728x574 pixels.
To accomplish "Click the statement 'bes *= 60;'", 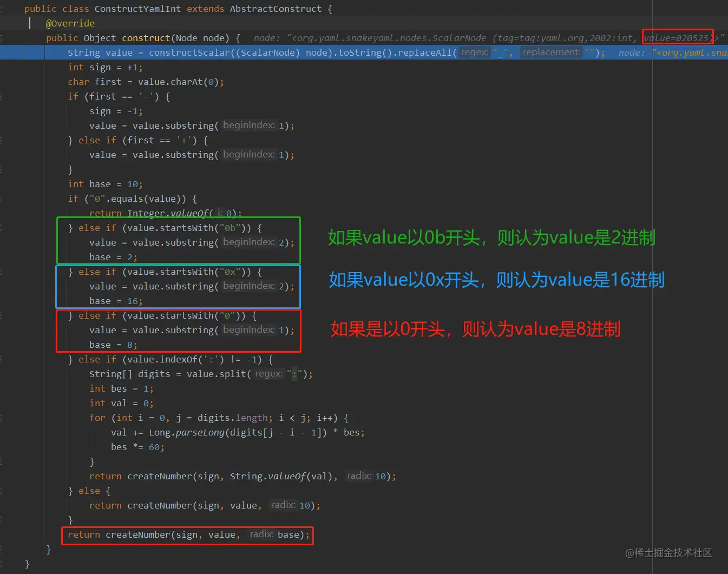I will (138, 447).
